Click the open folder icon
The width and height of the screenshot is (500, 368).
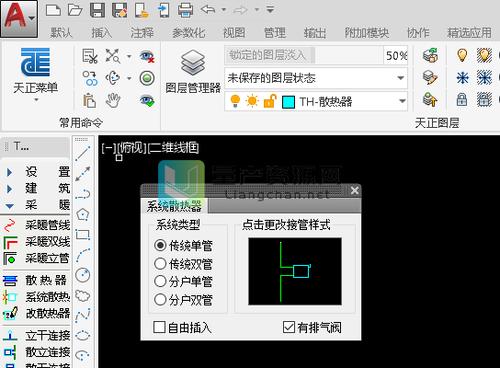pyautogui.click(x=75, y=10)
